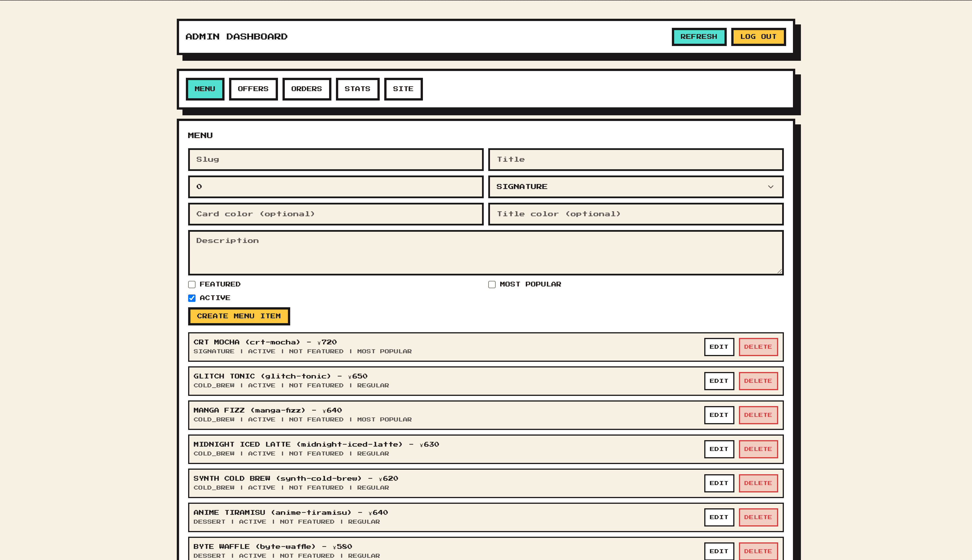Click into the Description text area

point(485,253)
